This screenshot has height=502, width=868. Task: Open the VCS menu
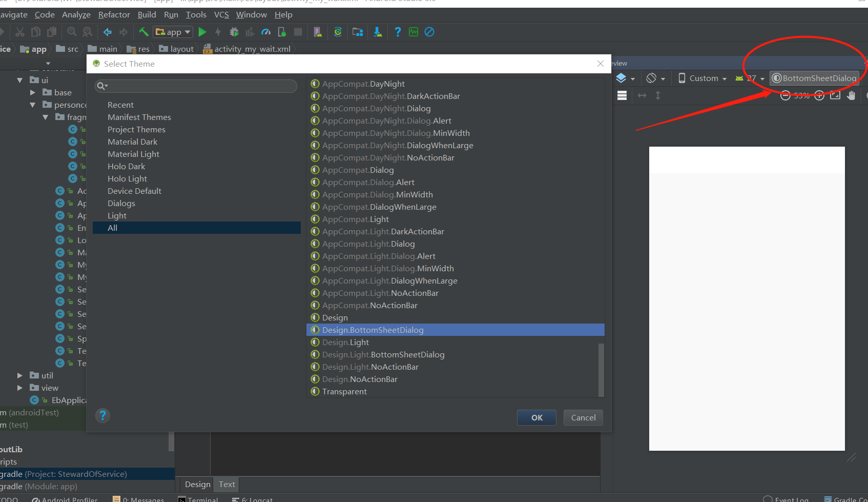[x=221, y=15]
